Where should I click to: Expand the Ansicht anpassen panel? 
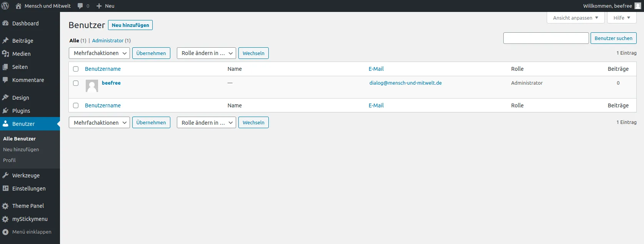point(576,18)
